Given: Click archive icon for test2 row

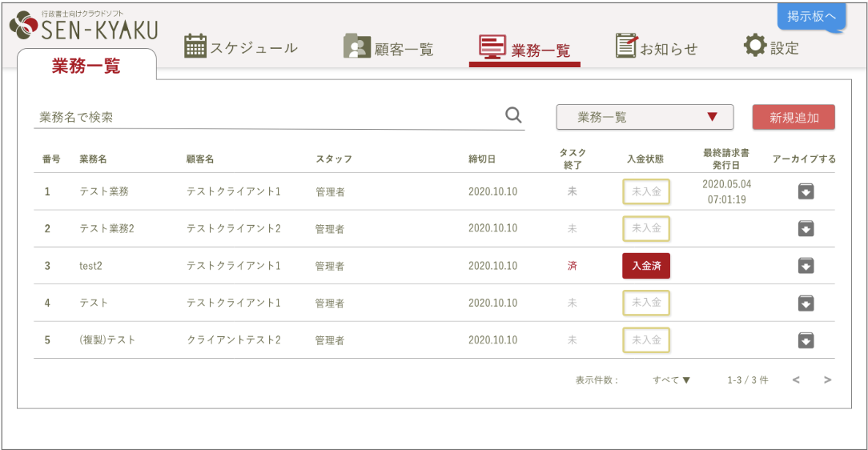Looking at the screenshot, I should (x=806, y=266).
